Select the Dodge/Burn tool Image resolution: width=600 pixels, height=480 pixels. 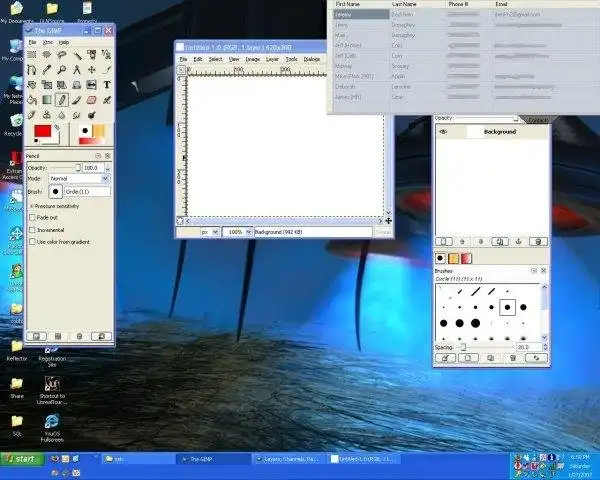91,115
